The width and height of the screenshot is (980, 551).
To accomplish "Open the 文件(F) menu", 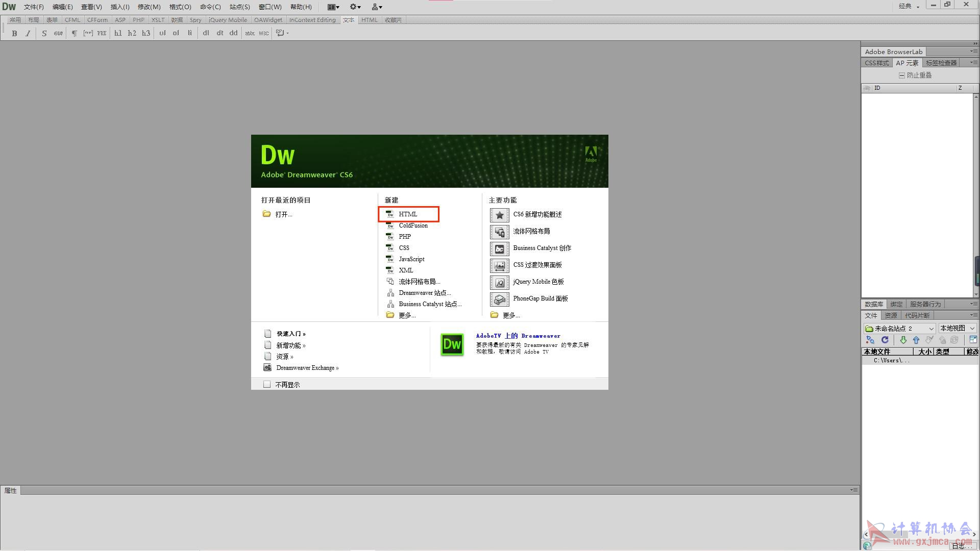I will pyautogui.click(x=34, y=7).
